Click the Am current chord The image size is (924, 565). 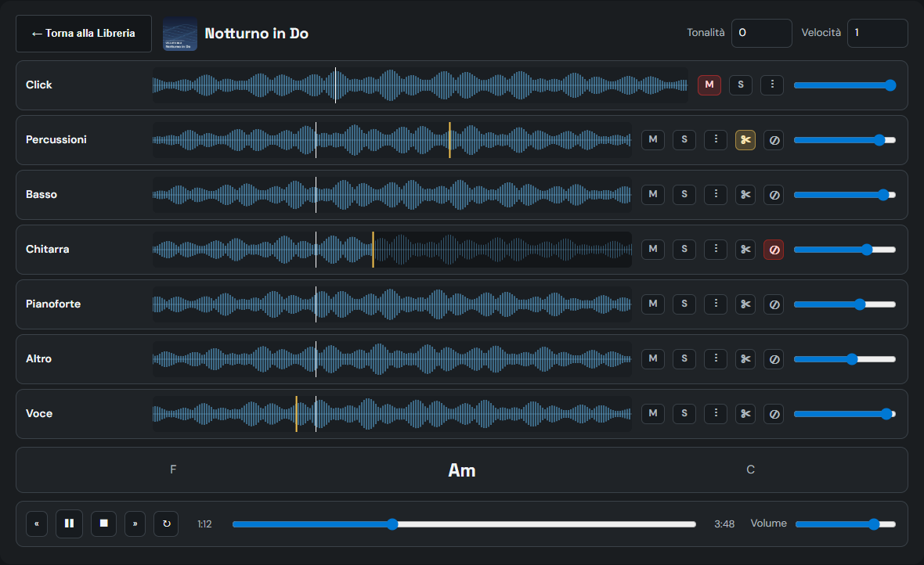click(x=462, y=470)
